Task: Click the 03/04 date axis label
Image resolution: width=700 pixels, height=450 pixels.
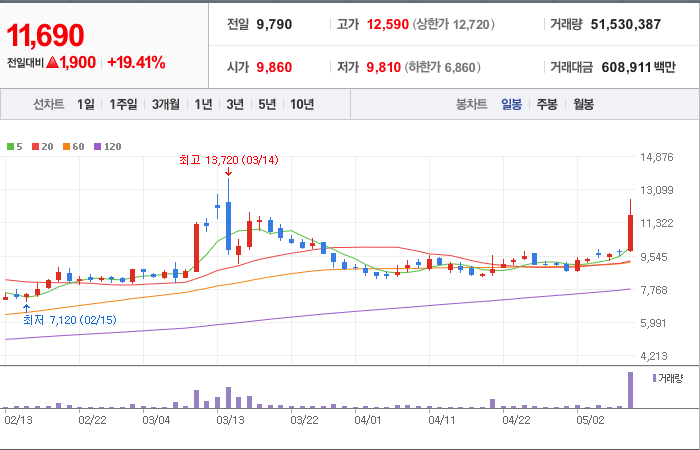Action: [156, 420]
